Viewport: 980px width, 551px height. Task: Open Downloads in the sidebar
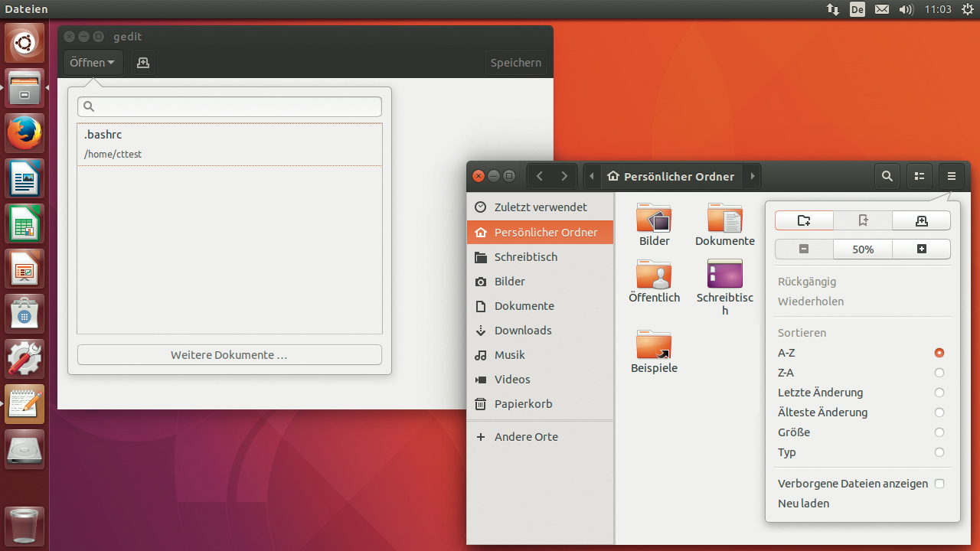tap(540, 331)
